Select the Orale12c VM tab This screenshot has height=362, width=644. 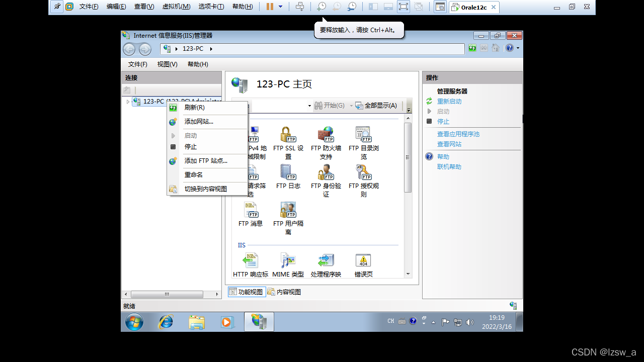click(x=473, y=7)
